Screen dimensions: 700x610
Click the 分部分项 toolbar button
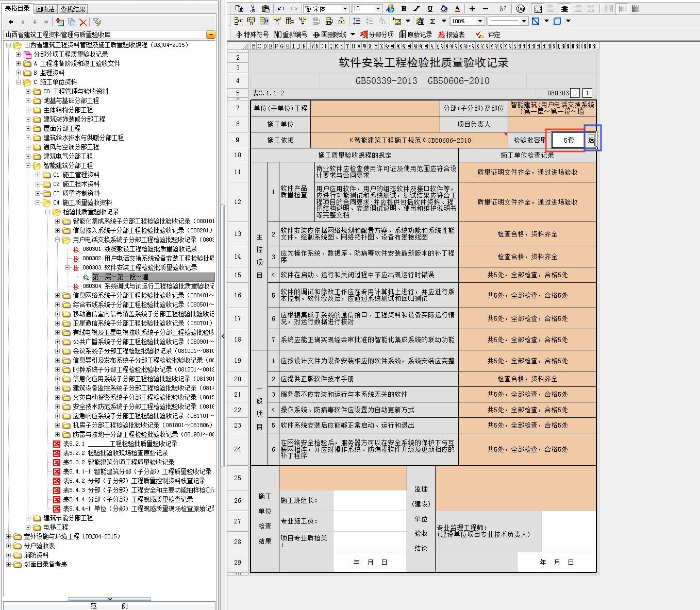[x=377, y=35]
